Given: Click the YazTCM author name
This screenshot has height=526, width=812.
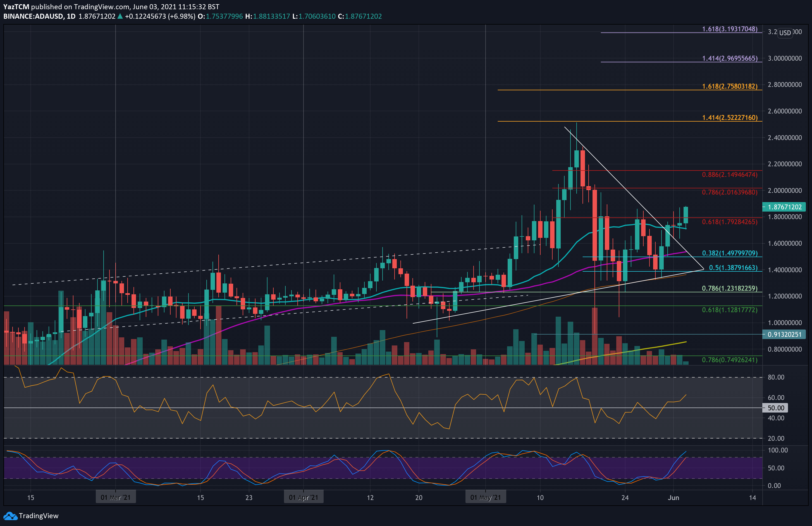Looking at the screenshot, I should click(x=16, y=7).
